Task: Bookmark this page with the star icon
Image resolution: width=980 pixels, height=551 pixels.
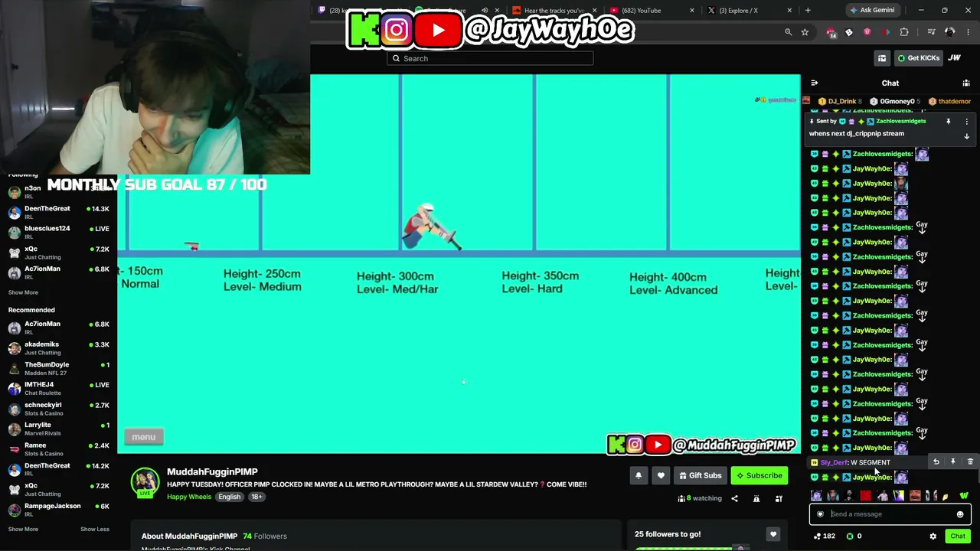Action: pyautogui.click(x=805, y=32)
